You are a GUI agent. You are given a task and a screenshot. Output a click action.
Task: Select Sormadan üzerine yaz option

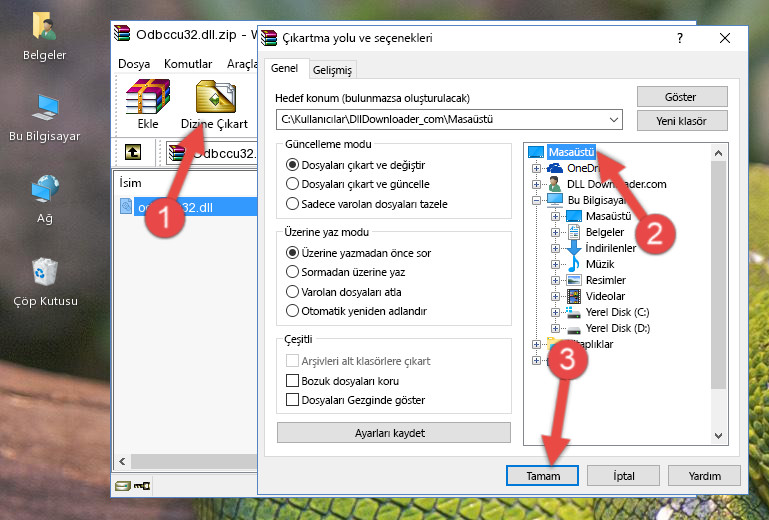point(292,272)
